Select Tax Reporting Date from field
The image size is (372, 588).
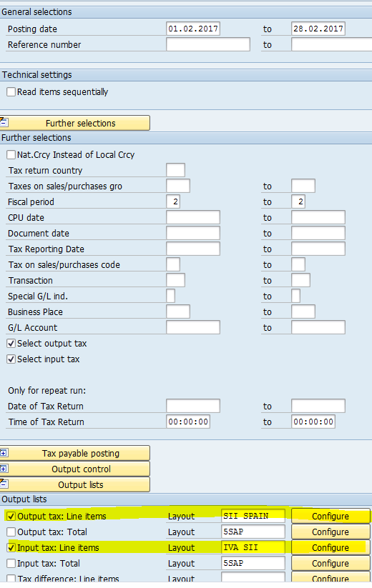tap(193, 249)
